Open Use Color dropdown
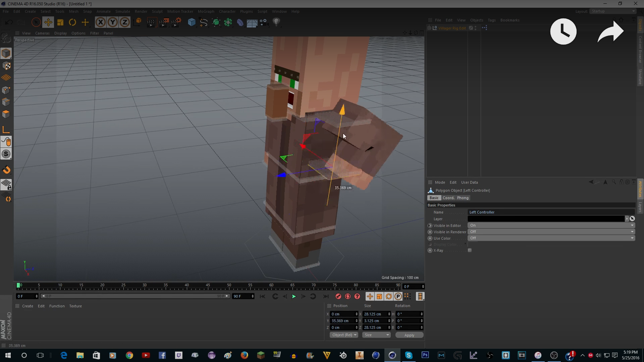This screenshot has width=644, height=362. pyautogui.click(x=551, y=238)
